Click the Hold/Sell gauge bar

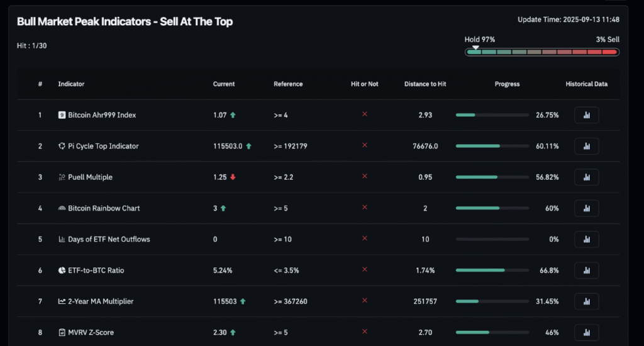click(542, 52)
